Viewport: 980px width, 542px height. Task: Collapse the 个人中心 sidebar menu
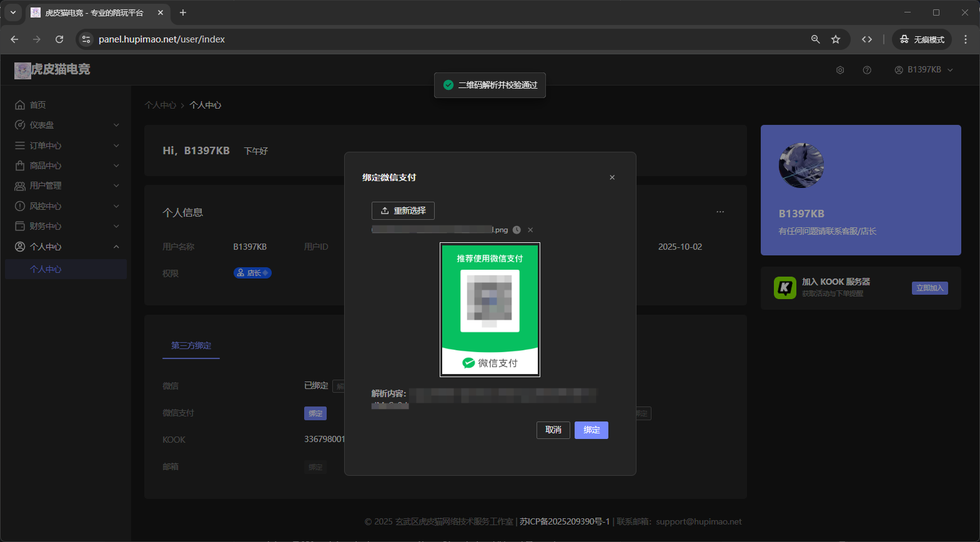pos(66,247)
